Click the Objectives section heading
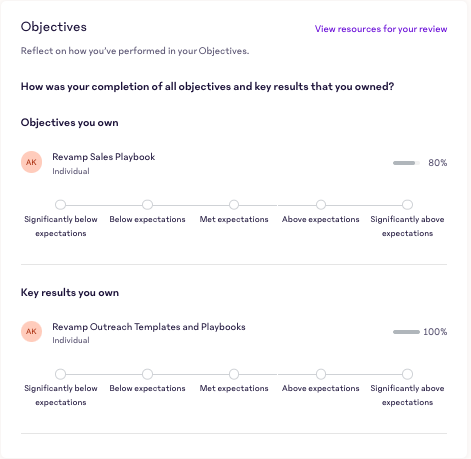This screenshot has width=471, height=459. [54, 27]
